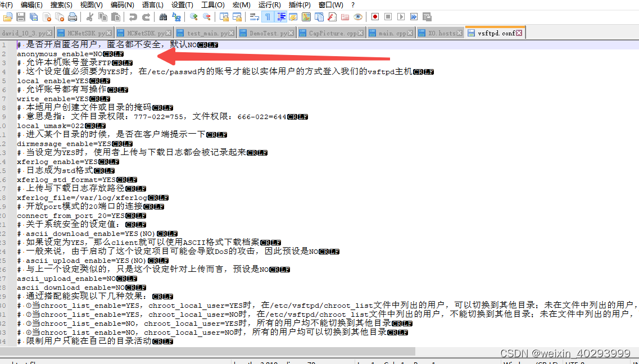Print the current vsftpd.conf file
639x364 pixels.
72,17
